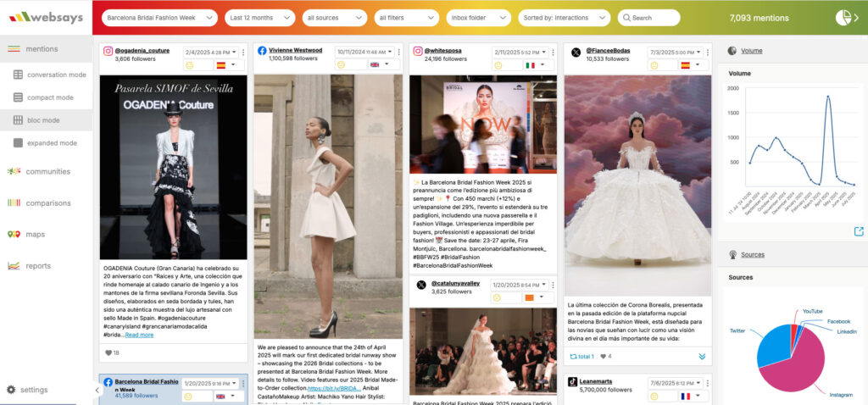Click the X icon on @FianceeBodas card
Viewport: 868px width, 405px height.
pos(576,52)
